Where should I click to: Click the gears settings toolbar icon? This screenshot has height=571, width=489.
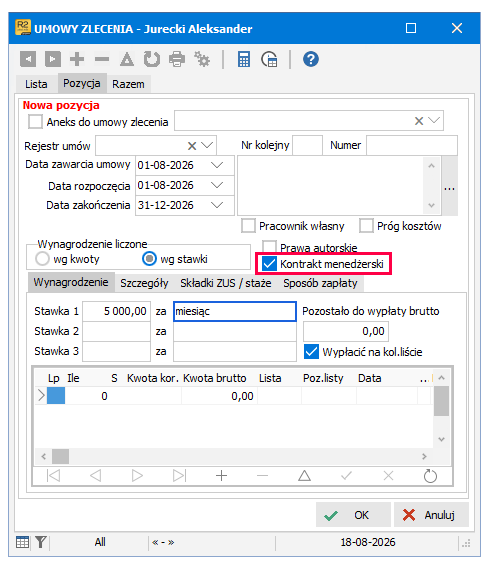[x=202, y=59]
